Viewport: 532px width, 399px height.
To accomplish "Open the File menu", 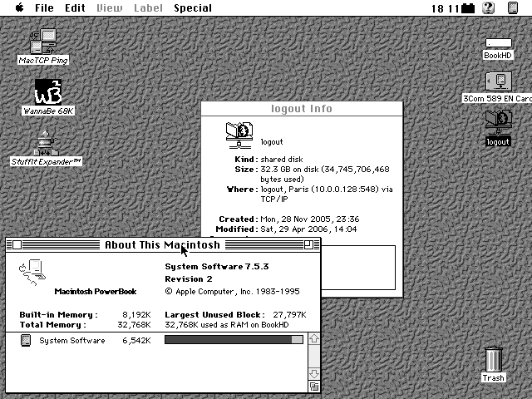I will tap(44, 8).
